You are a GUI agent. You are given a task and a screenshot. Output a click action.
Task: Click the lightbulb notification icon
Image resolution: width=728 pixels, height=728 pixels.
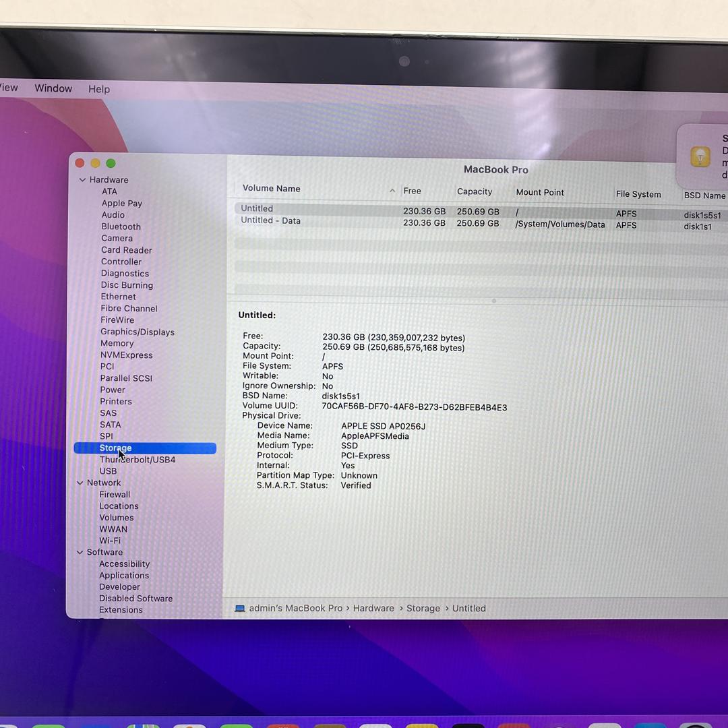(x=700, y=156)
